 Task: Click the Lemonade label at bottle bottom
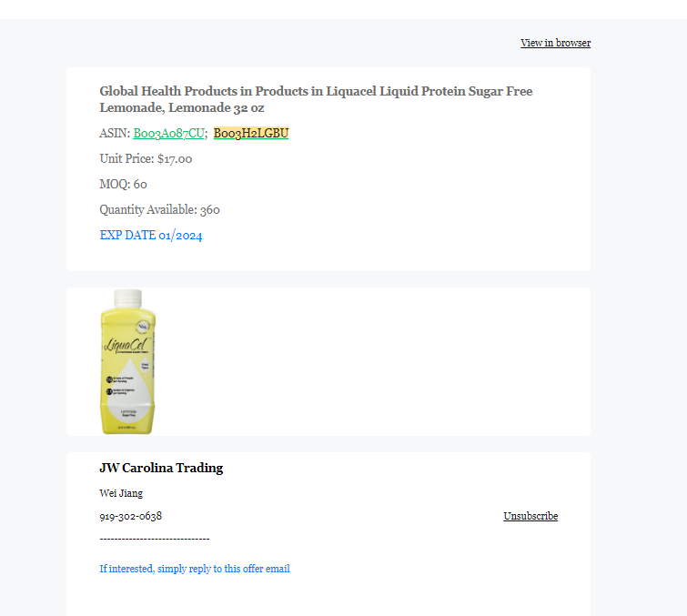[x=128, y=412]
